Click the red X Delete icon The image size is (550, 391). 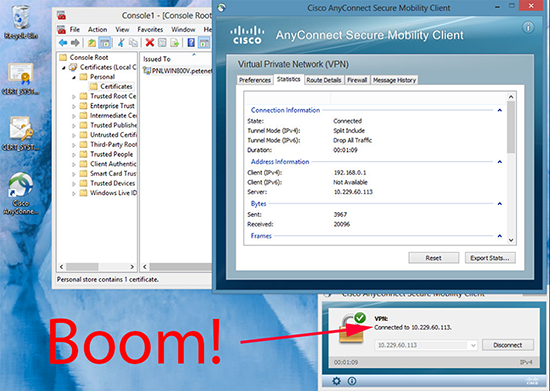pos(150,43)
